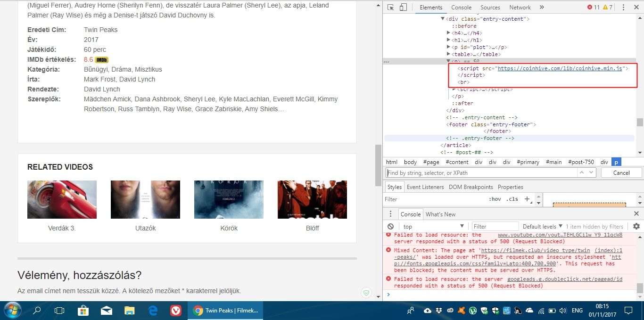Click #page in the breadcrumb trail
Viewport: 644px width, 320px height.
pyautogui.click(x=431, y=162)
